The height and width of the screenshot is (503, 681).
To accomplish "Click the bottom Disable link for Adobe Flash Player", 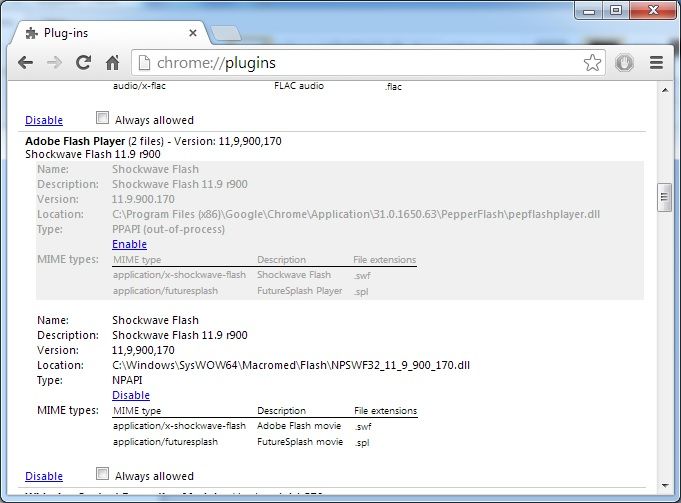I will [x=44, y=476].
